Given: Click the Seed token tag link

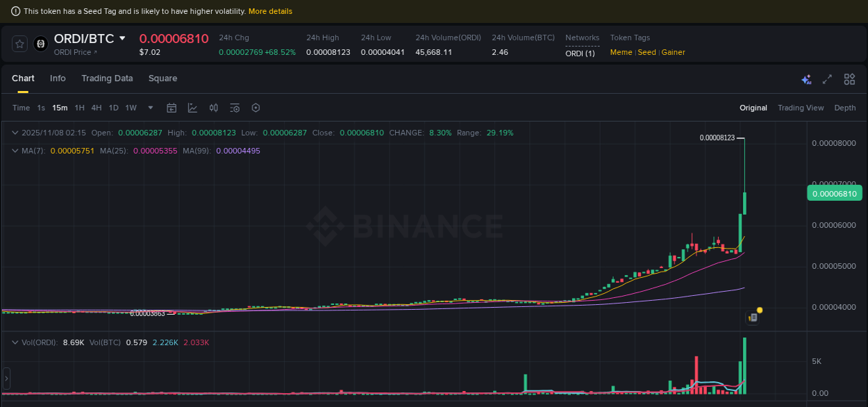Looking at the screenshot, I should tap(646, 52).
